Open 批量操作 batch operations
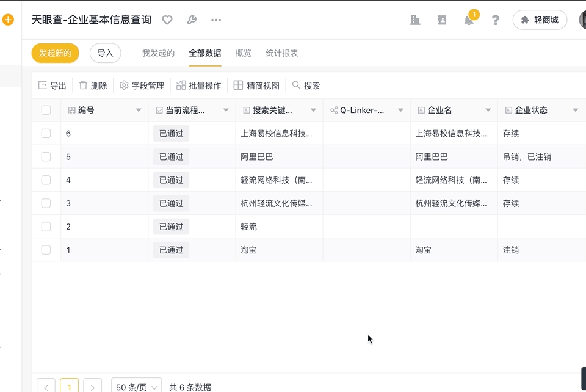The image size is (586, 392). 198,85
